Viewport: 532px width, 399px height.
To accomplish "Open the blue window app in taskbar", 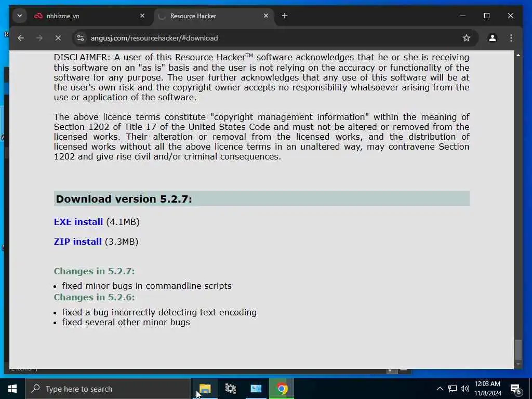I will (x=256, y=389).
